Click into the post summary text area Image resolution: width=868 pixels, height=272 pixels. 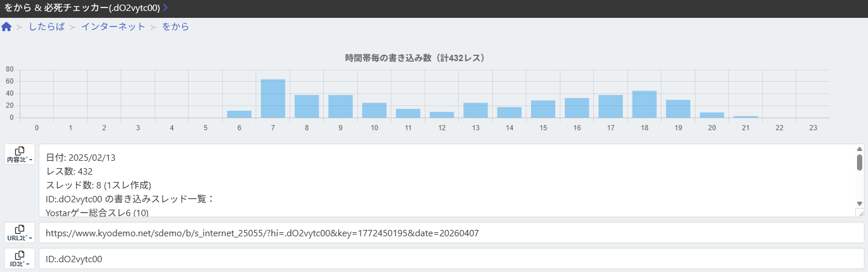pos(444,180)
